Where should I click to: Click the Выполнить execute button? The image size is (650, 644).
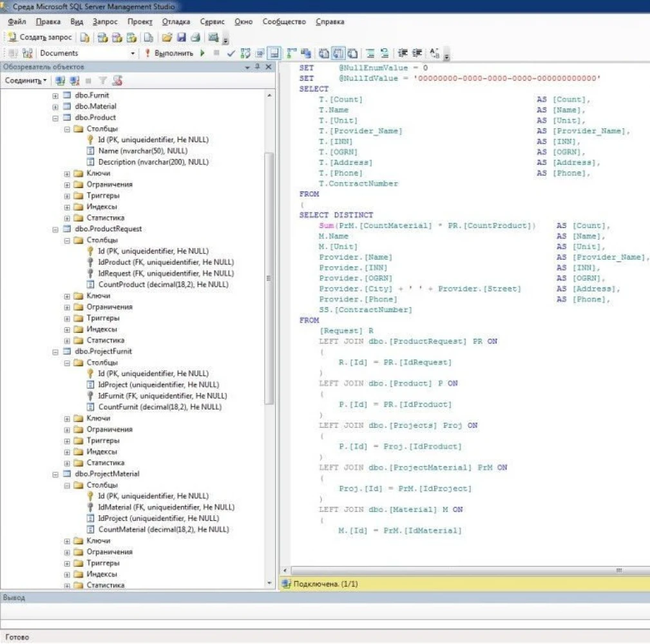(x=169, y=53)
